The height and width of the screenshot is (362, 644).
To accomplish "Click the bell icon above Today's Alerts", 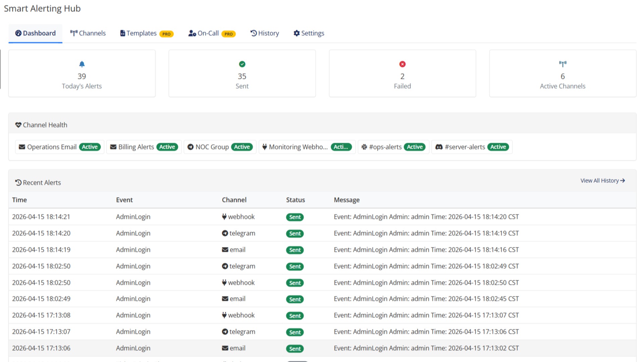I will (x=82, y=64).
